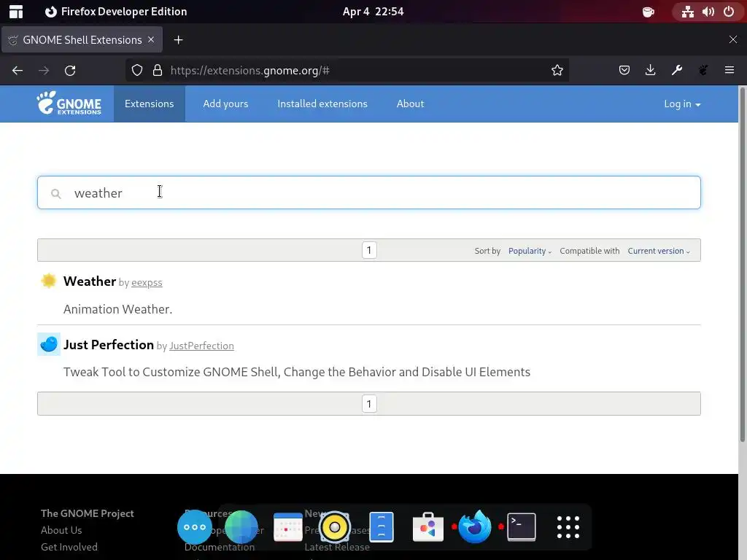
Task: Open developer tools wrench icon
Action: point(677,71)
